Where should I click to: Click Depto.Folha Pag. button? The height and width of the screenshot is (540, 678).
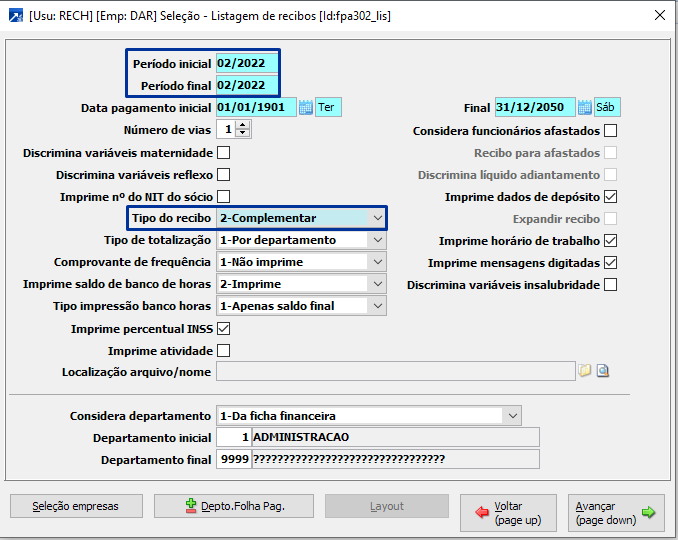click(234, 506)
